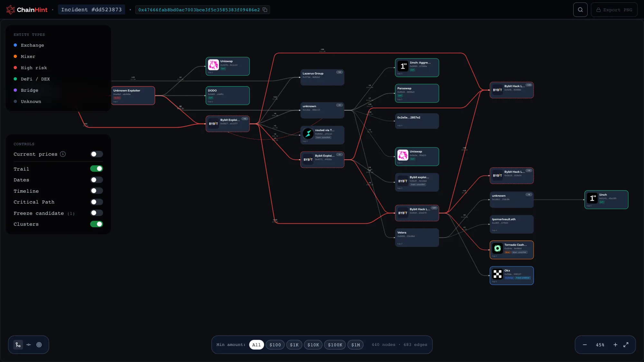Turn off the Trail switch
The height and width of the screenshot is (362, 644).
(x=97, y=169)
